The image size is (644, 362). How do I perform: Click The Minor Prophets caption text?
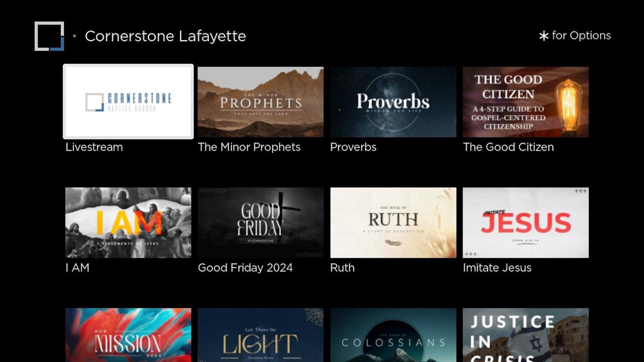click(249, 147)
